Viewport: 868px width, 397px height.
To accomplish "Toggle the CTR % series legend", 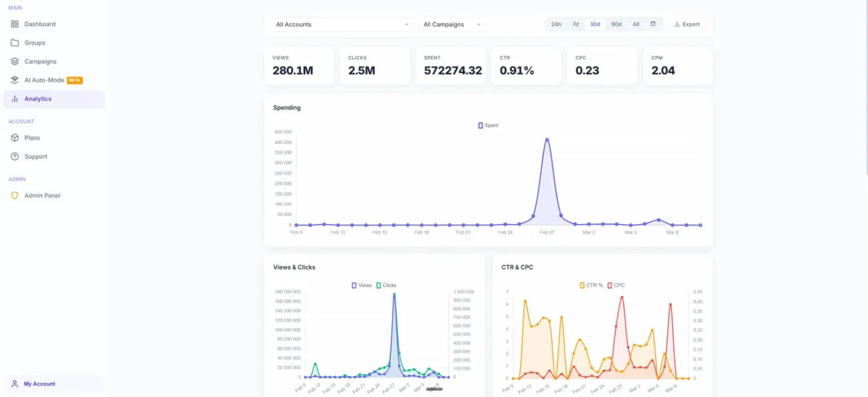I will [591, 286].
